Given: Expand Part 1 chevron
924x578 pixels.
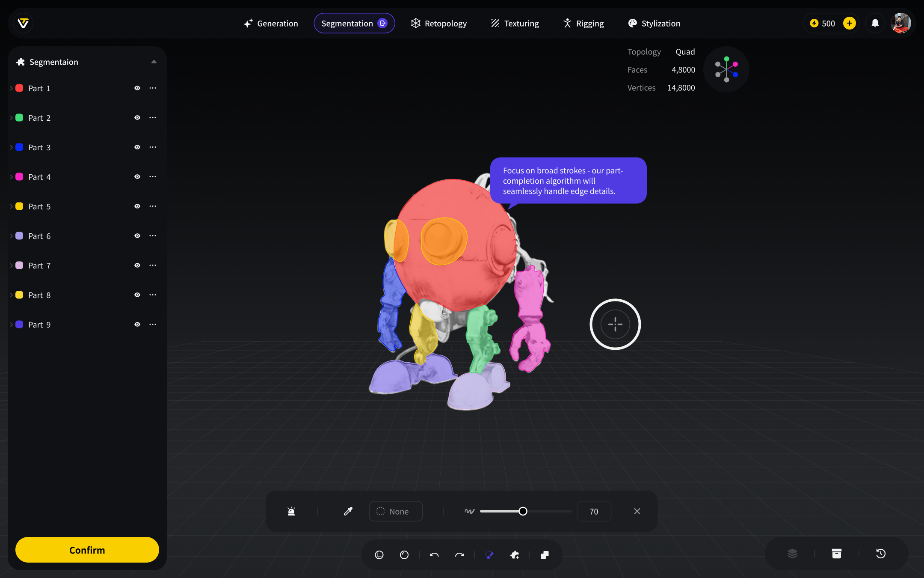Looking at the screenshot, I should [11, 88].
